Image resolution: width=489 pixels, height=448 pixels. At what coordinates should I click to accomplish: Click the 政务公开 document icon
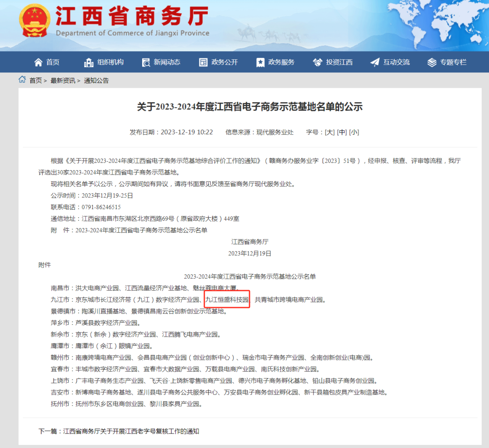tap(203, 62)
